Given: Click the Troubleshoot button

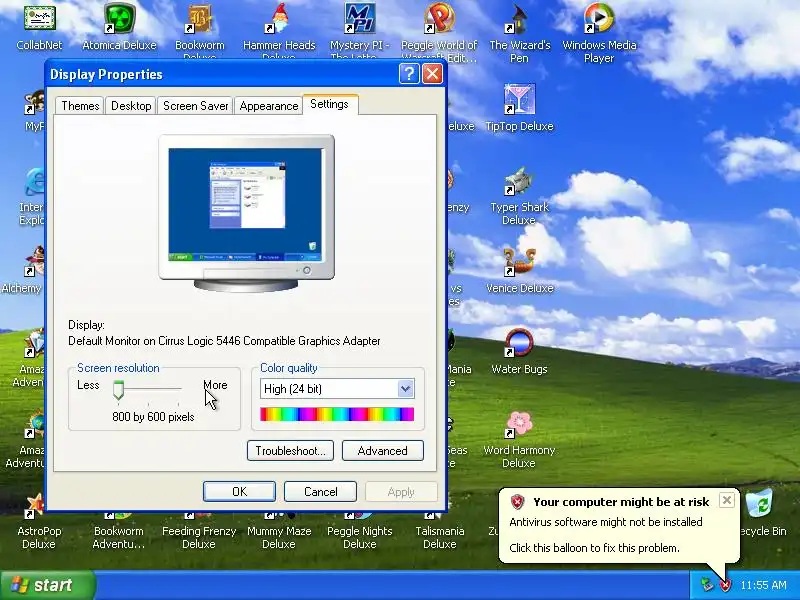Looking at the screenshot, I should 290,451.
